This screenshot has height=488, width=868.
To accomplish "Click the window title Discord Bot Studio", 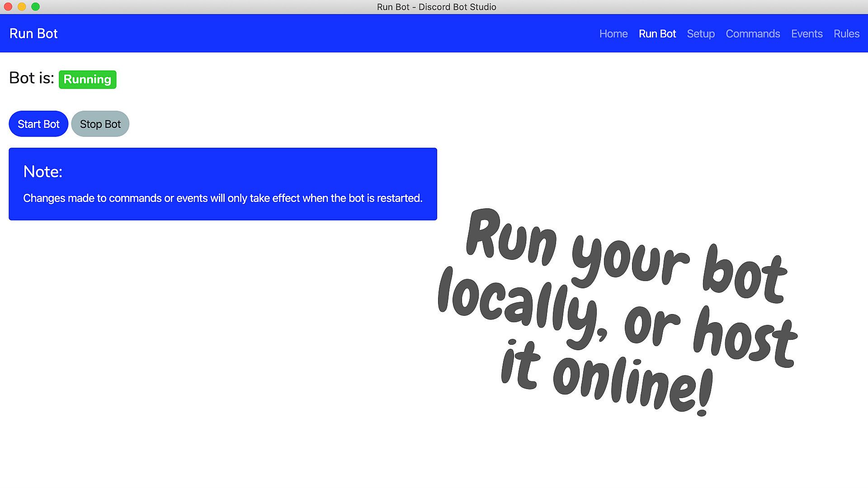I will (436, 7).
